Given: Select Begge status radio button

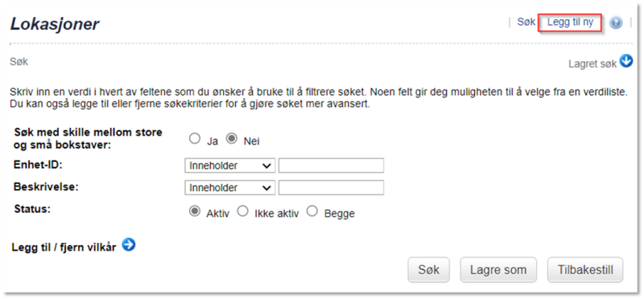Looking at the screenshot, I should [312, 211].
